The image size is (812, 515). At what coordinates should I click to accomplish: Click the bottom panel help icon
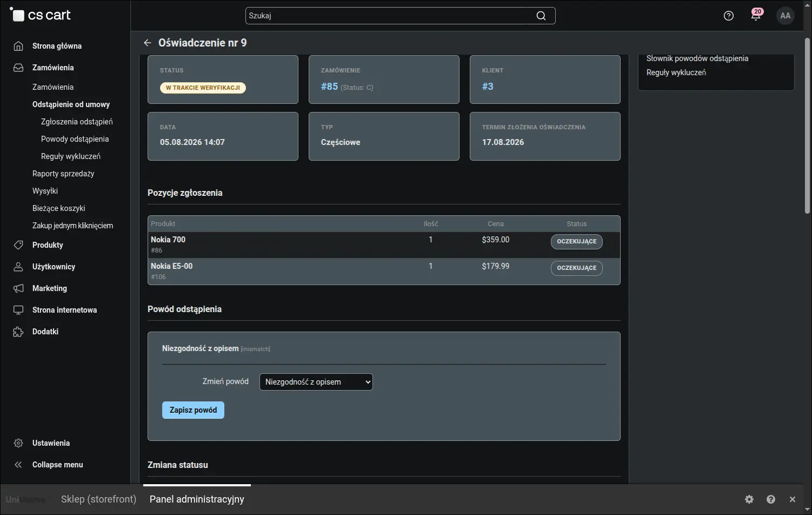coord(770,499)
